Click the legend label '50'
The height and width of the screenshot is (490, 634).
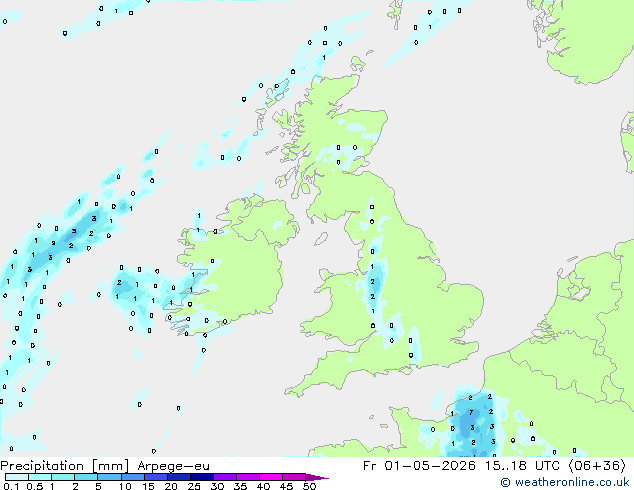[x=309, y=486]
